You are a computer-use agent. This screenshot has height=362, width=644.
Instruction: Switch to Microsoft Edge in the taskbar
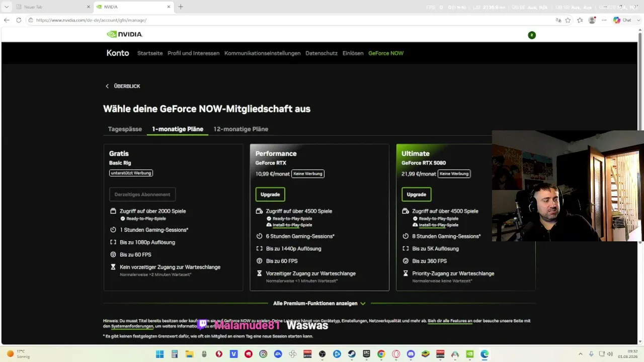pos(485,354)
